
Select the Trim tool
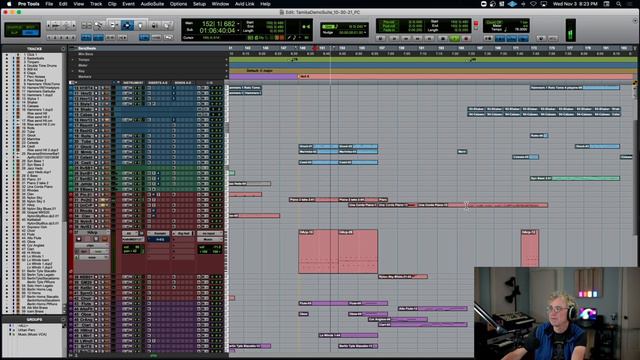[113, 25]
